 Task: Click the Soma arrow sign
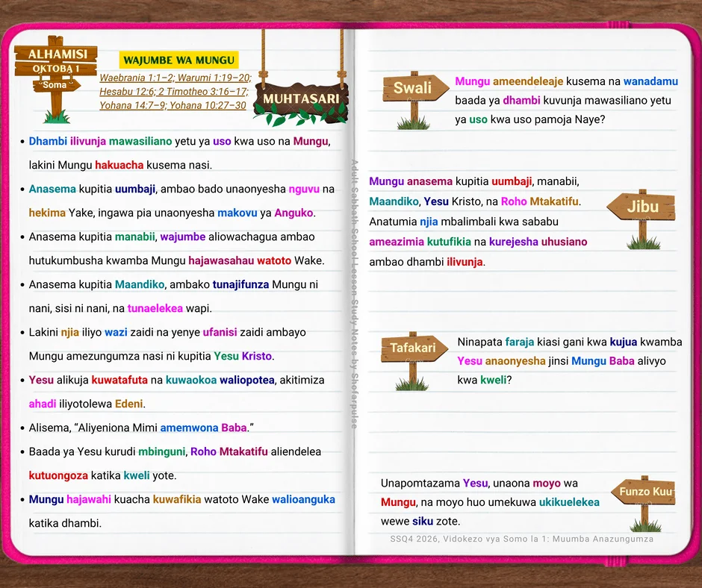[x=55, y=85]
